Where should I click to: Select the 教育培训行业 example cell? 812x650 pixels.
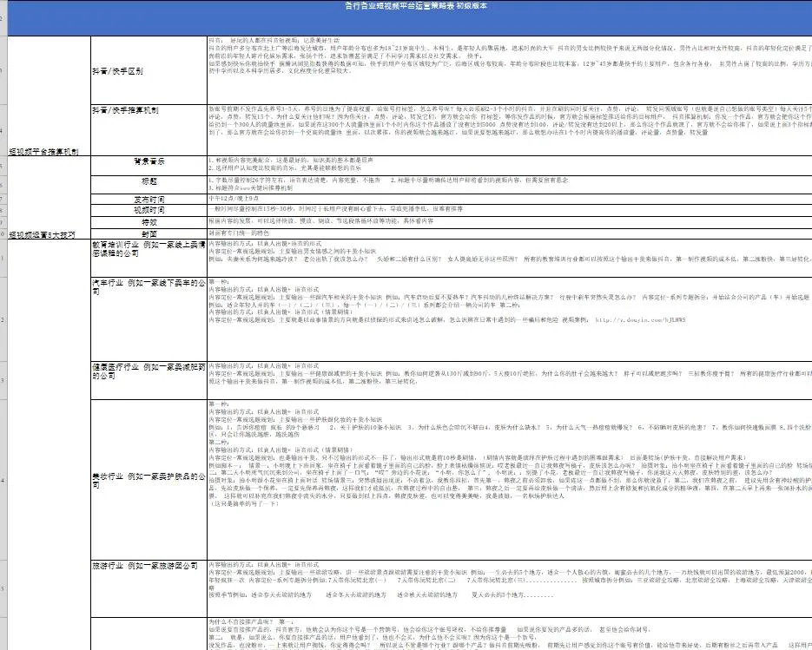[x=149, y=251]
